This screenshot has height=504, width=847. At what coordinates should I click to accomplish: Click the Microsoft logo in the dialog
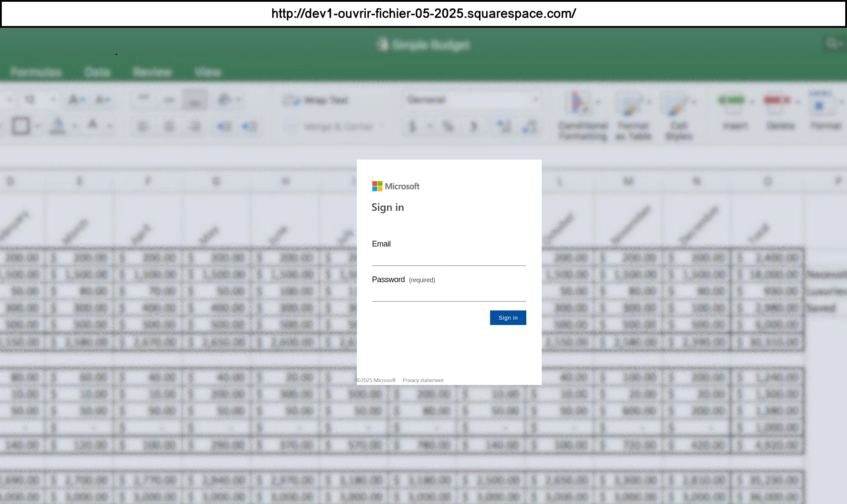(396, 186)
